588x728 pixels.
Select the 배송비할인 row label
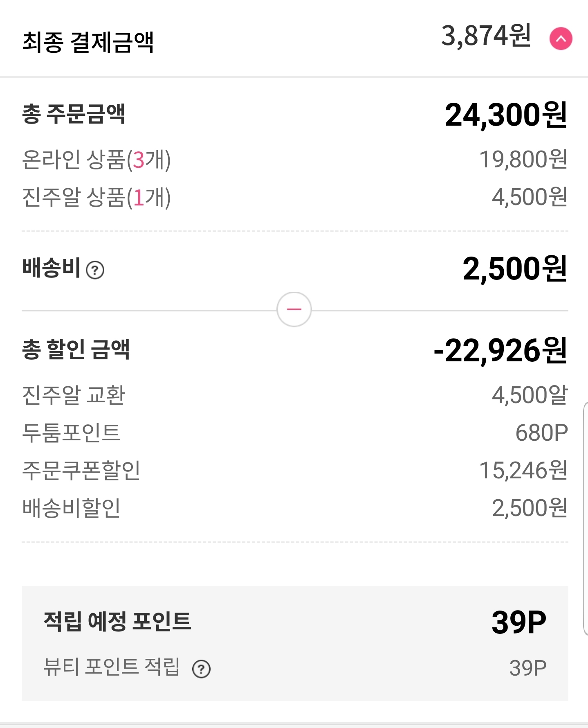72,508
